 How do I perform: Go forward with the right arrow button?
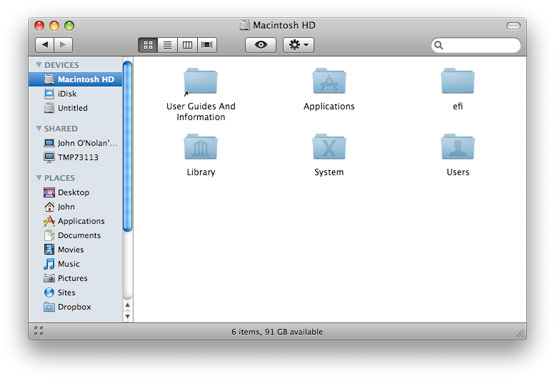coord(63,45)
